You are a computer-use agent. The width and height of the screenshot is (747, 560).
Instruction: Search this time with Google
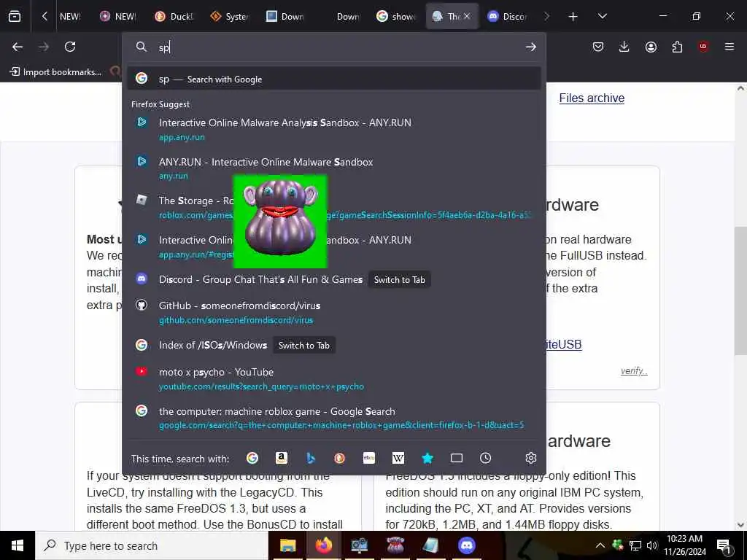252,458
